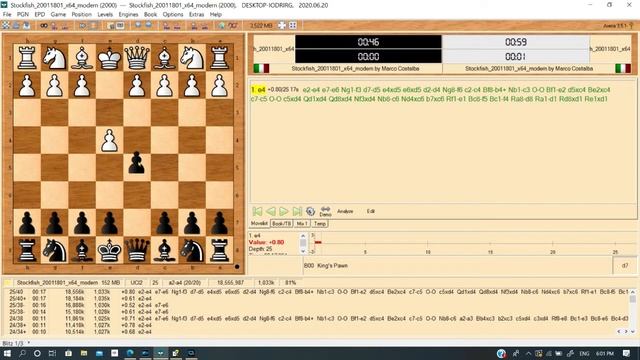The height and width of the screenshot is (360, 640).
Task: Click the left Italian flag icon
Action: pos(261,68)
